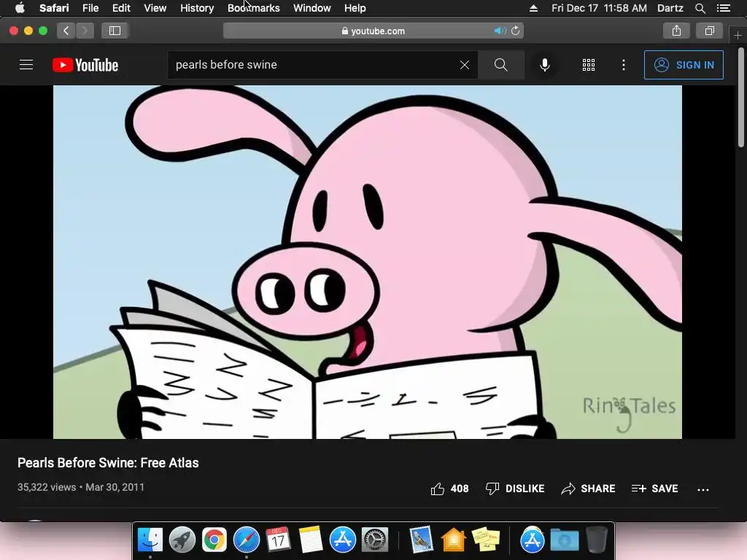This screenshot has height=560, width=747.
Task: Open the History menu
Action: point(197,8)
